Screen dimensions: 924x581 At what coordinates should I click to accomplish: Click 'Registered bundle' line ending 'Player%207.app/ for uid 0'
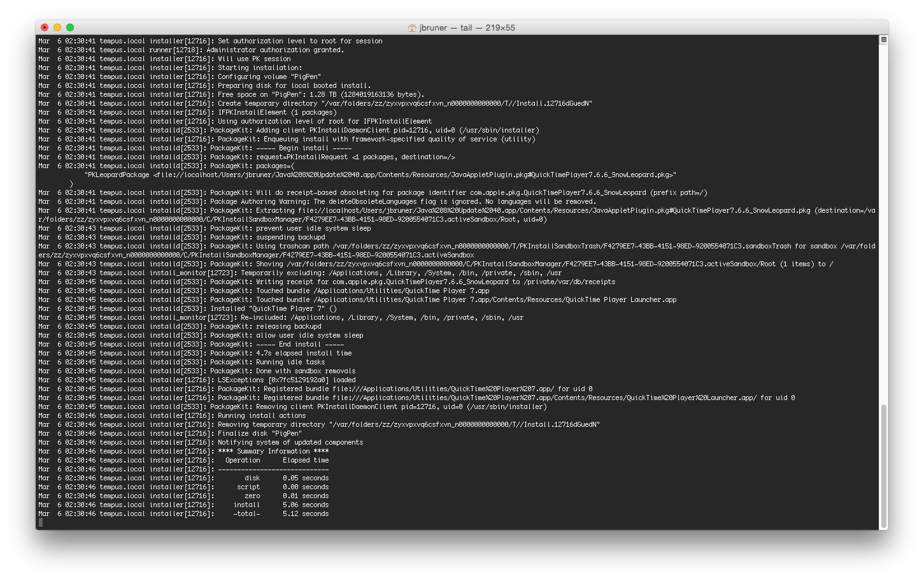click(x=315, y=389)
